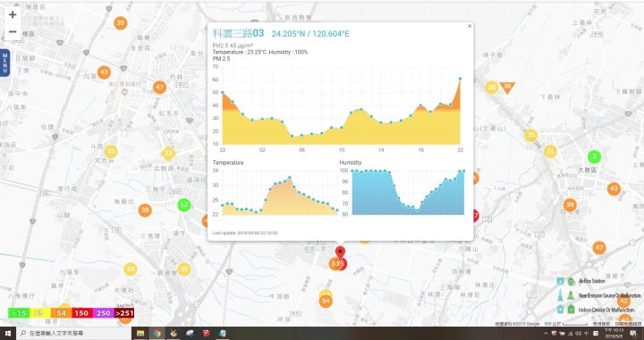Expand the hidden system tray icons
The image size is (644, 340).
pyautogui.click(x=546, y=334)
